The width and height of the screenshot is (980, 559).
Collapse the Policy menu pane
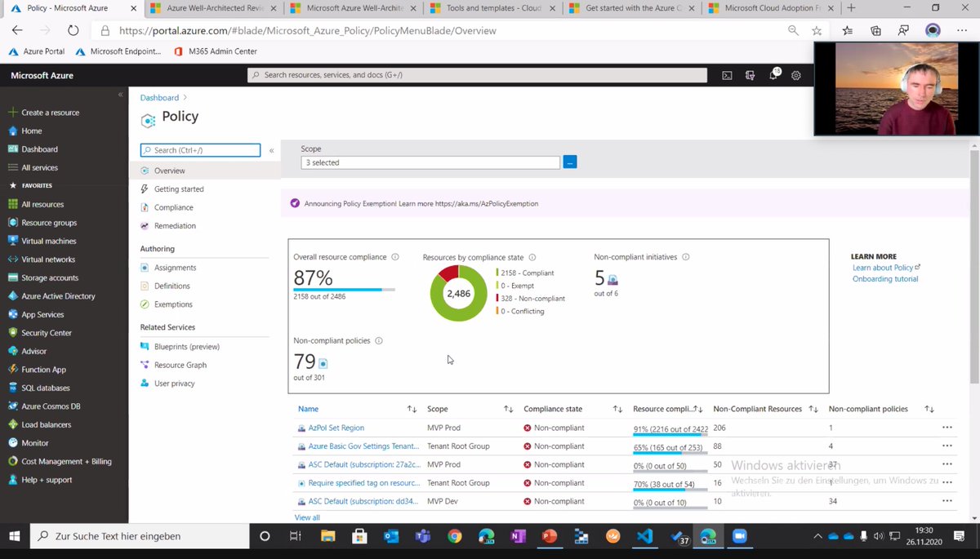pyautogui.click(x=271, y=150)
